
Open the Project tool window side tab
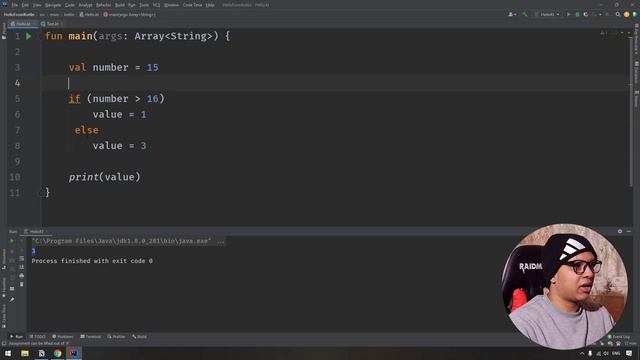[x=4, y=31]
